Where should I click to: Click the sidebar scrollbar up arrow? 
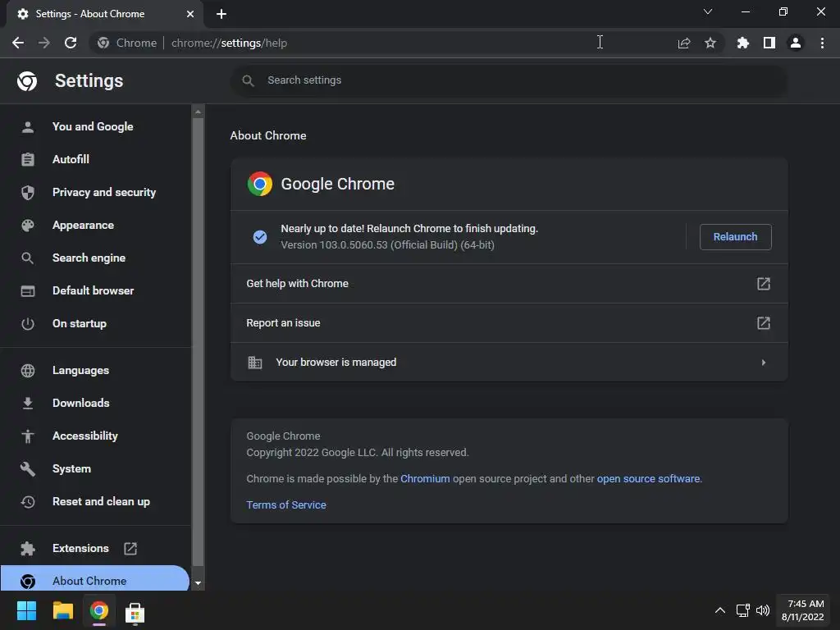[198, 112]
